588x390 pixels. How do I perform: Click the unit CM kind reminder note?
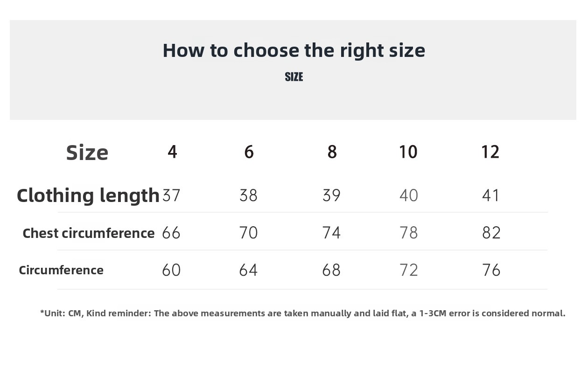[303, 313]
